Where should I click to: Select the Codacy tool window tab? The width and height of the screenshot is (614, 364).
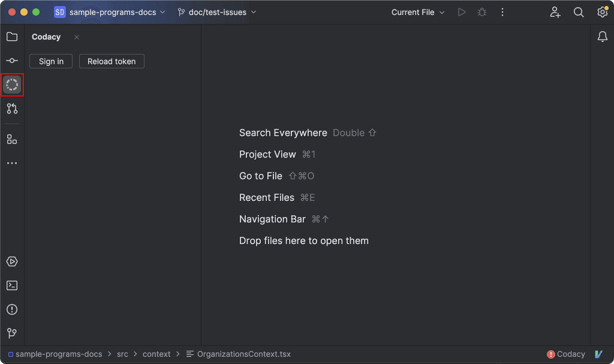point(46,37)
